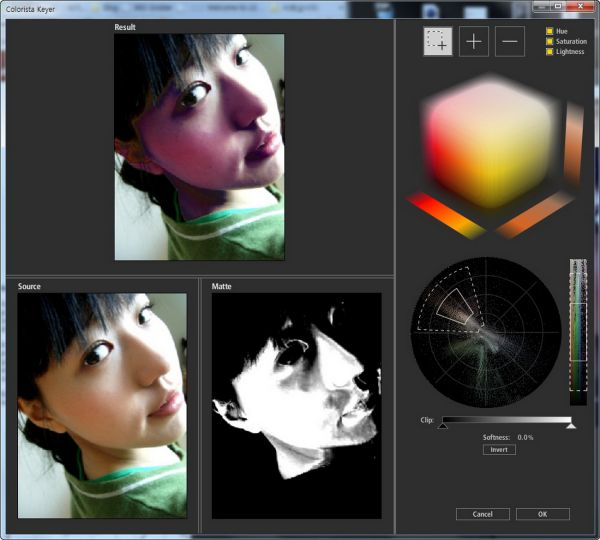Click the vertical lightness range strip

click(578, 330)
